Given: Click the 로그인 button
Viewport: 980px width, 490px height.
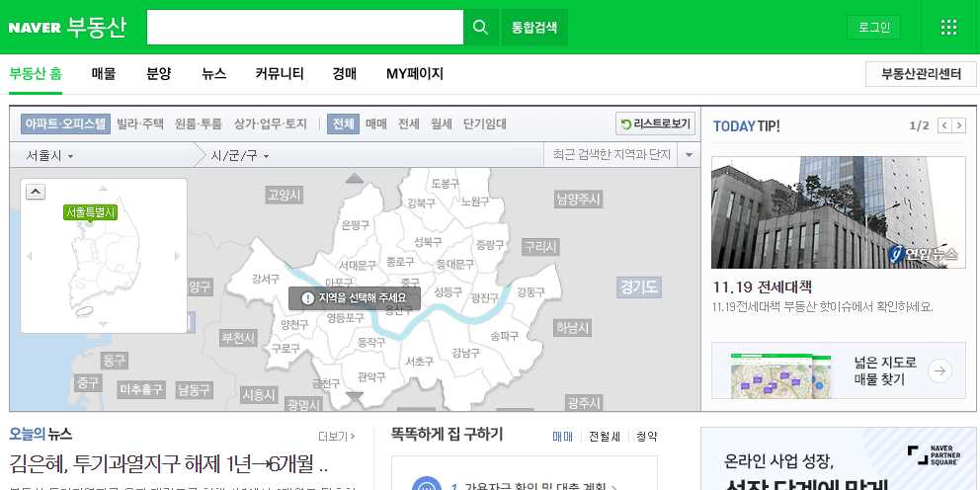Looking at the screenshot, I should pyautogui.click(x=873, y=28).
